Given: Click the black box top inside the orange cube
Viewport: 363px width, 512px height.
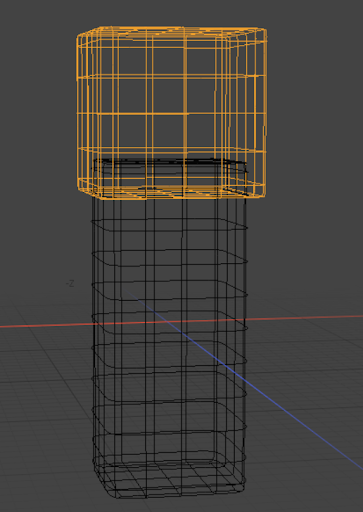Looking at the screenshot, I should [170, 163].
